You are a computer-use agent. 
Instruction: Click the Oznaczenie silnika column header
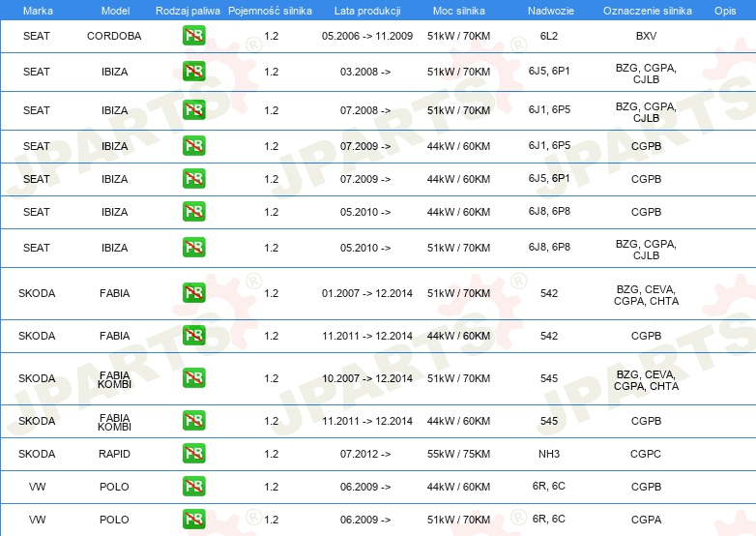click(x=647, y=11)
